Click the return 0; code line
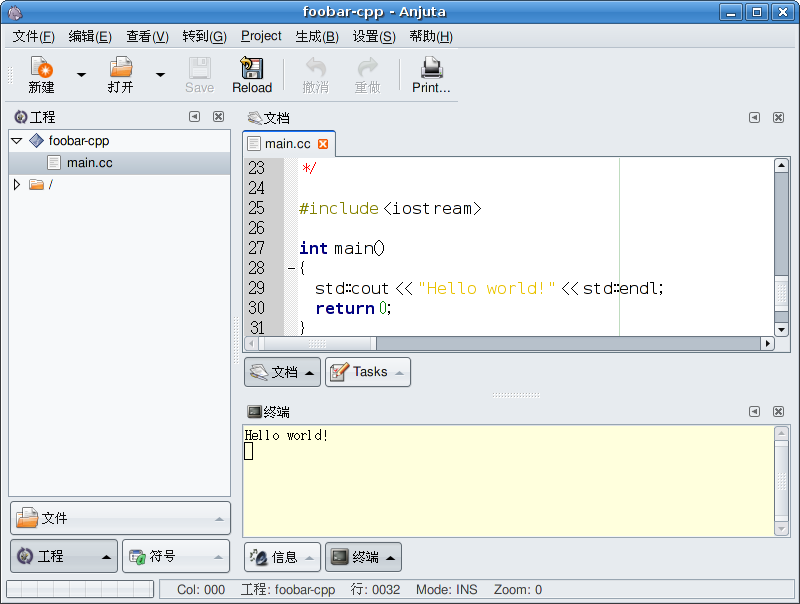Image resolution: width=800 pixels, height=604 pixels. point(353,308)
